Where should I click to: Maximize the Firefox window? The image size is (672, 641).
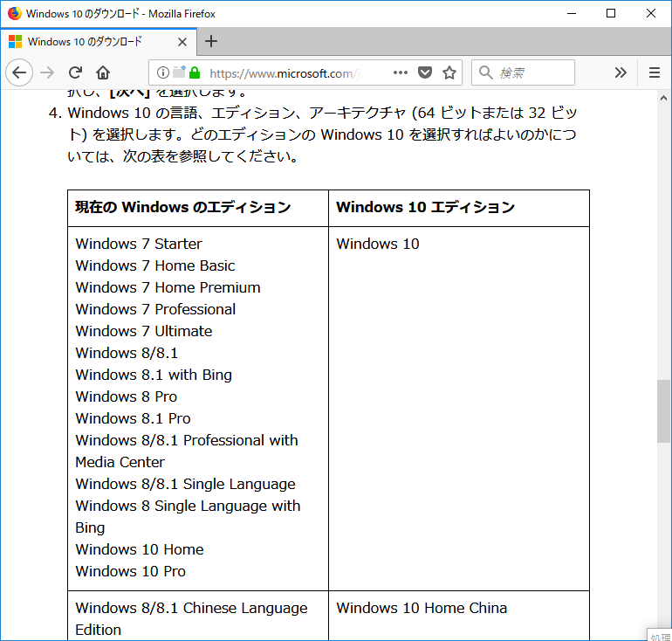click(x=611, y=13)
